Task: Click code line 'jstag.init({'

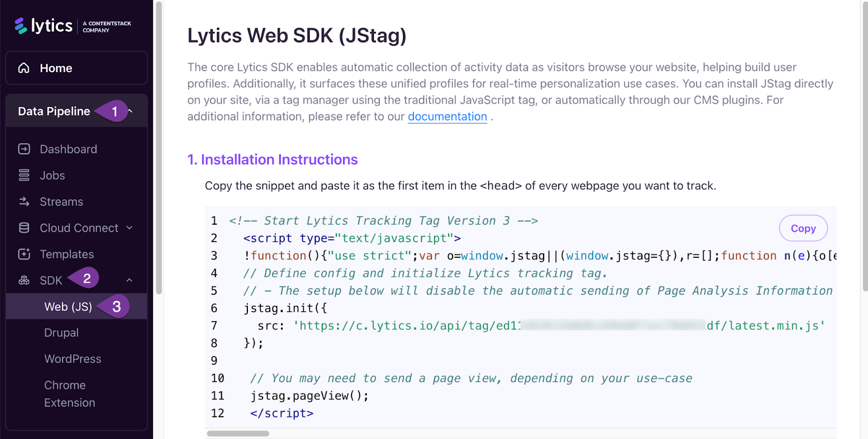Action: (x=285, y=308)
